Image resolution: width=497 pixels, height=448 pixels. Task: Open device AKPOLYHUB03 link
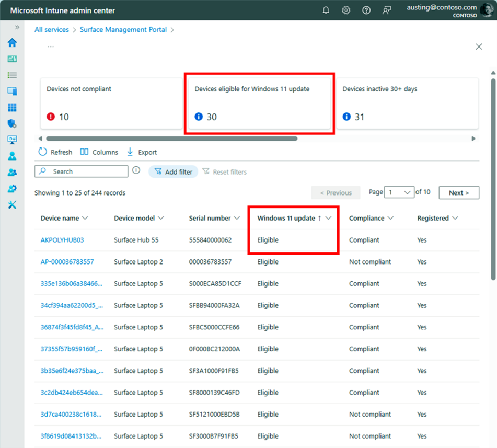point(62,240)
